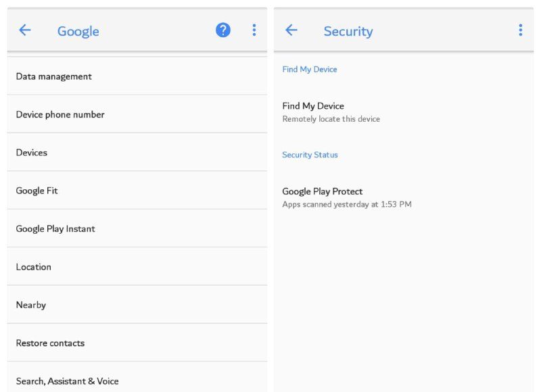This screenshot has width=541, height=392.
Task: Open Google Play Instant settings
Action: (x=137, y=228)
